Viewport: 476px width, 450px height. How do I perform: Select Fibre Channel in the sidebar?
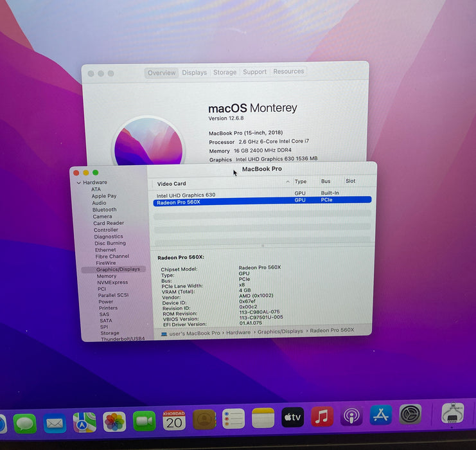(x=112, y=256)
